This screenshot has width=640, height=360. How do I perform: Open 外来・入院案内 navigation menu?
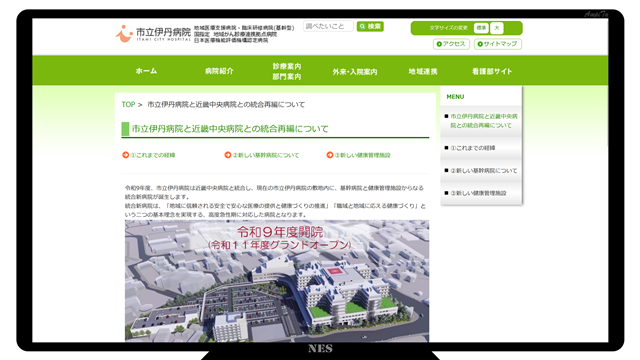click(x=355, y=71)
